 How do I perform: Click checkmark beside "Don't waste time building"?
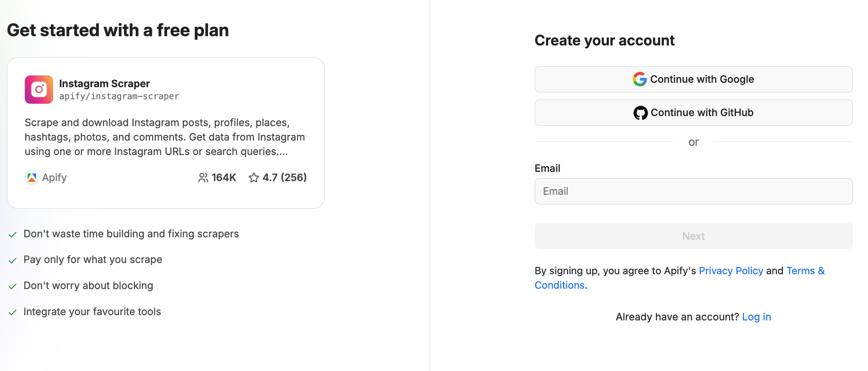pyautogui.click(x=13, y=235)
